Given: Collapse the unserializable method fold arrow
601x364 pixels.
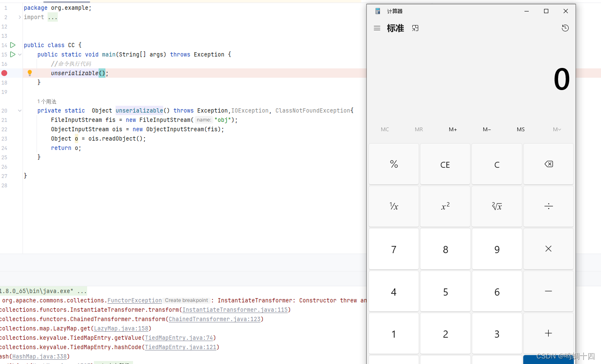Looking at the screenshot, I should tap(20, 110).
